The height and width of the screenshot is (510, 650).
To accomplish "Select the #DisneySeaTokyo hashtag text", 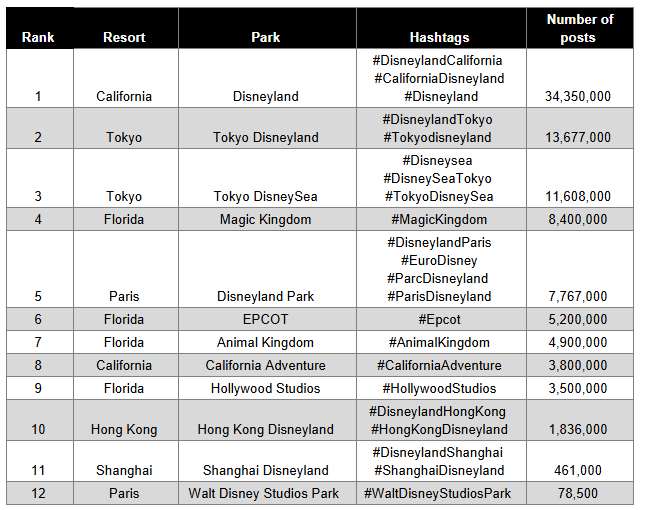I will coord(437,178).
